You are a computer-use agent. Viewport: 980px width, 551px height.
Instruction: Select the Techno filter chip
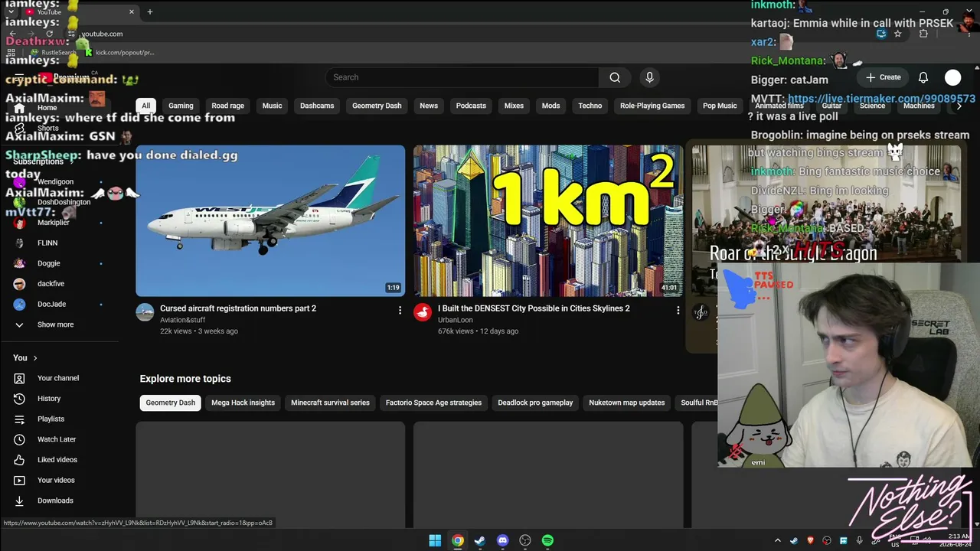[590, 106]
